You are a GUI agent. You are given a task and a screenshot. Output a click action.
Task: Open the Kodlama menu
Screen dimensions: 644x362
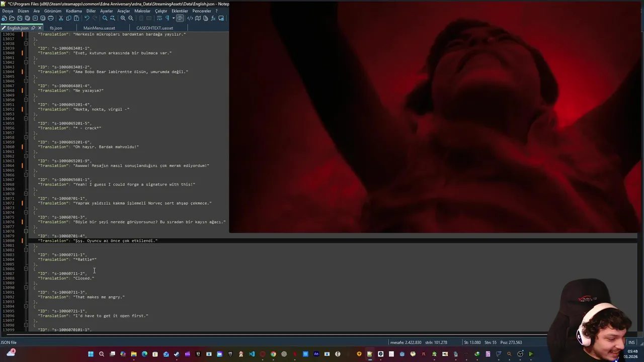pyautogui.click(x=74, y=11)
